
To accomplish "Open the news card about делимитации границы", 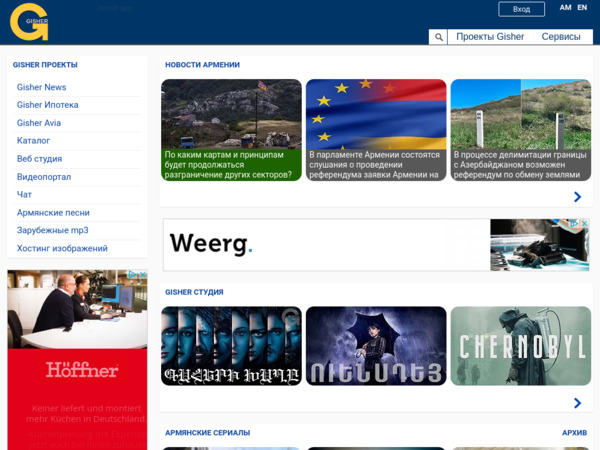I will pyautogui.click(x=521, y=130).
